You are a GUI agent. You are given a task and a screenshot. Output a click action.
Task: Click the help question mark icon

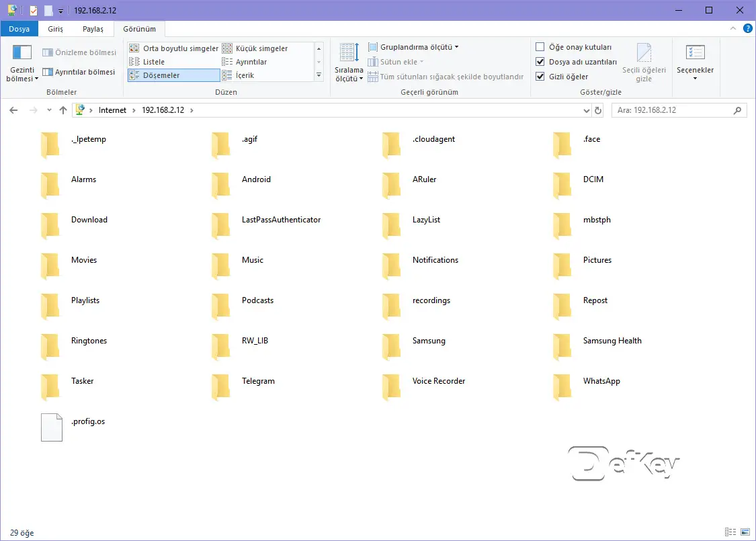coord(747,28)
